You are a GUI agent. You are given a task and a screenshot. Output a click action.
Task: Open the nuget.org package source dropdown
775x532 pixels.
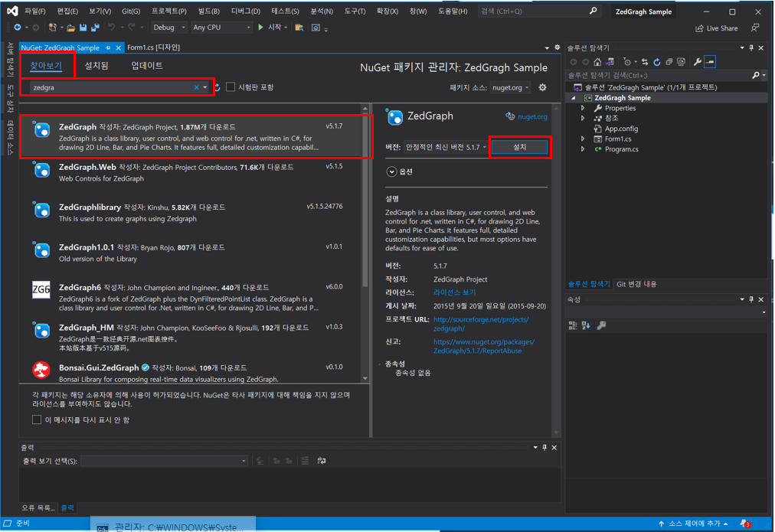coord(511,87)
